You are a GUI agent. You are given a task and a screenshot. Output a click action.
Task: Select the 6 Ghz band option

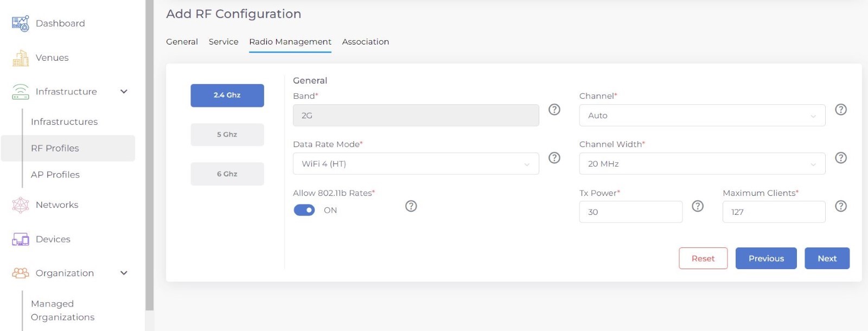click(x=227, y=174)
